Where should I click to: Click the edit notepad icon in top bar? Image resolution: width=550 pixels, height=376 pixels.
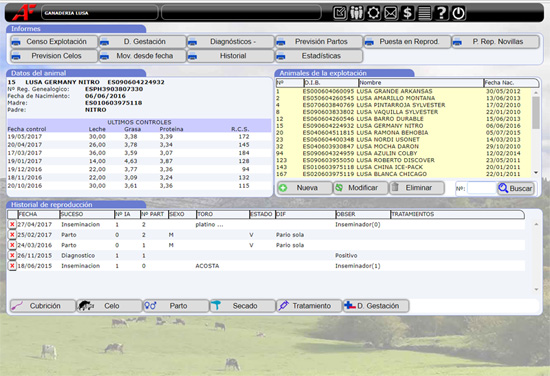click(340, 13)
